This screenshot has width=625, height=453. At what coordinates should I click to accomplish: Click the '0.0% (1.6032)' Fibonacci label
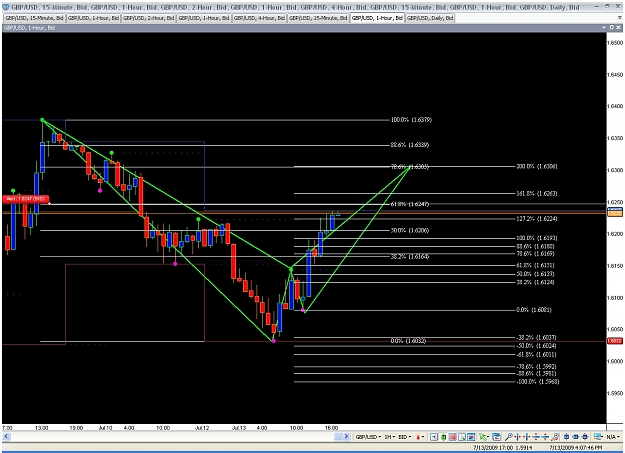click(x=408, y=341)
